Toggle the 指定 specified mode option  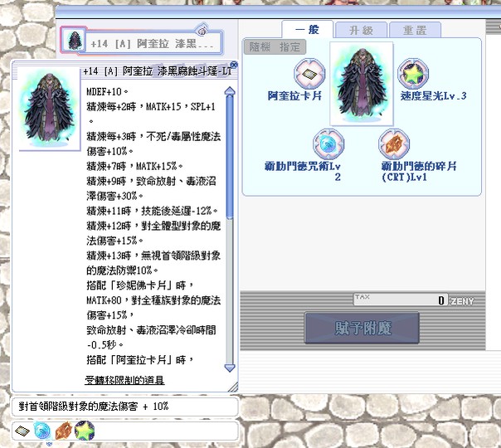tap(289, 47)
